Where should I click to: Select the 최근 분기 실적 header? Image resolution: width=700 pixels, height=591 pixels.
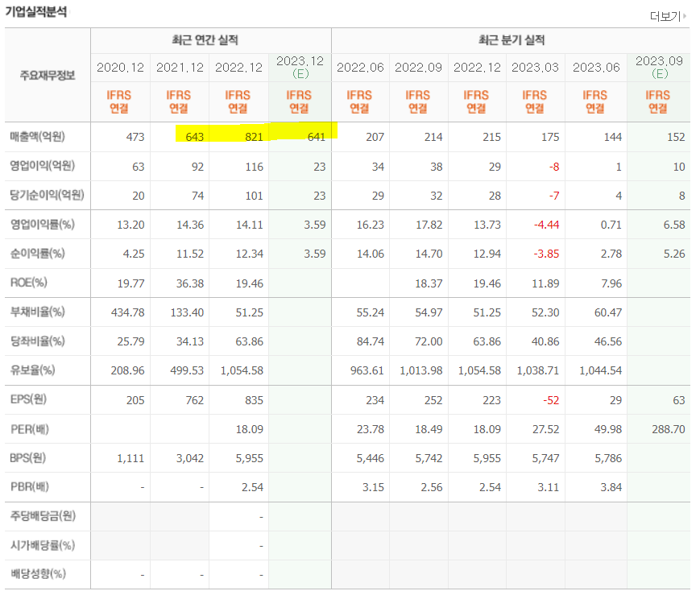tap(512, 40)
